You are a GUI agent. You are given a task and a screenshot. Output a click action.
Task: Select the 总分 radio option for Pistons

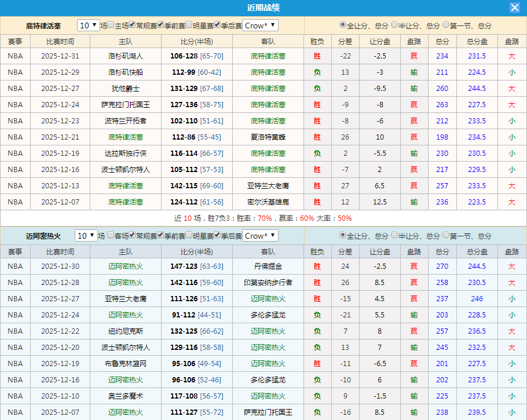[x=342, y=25]
